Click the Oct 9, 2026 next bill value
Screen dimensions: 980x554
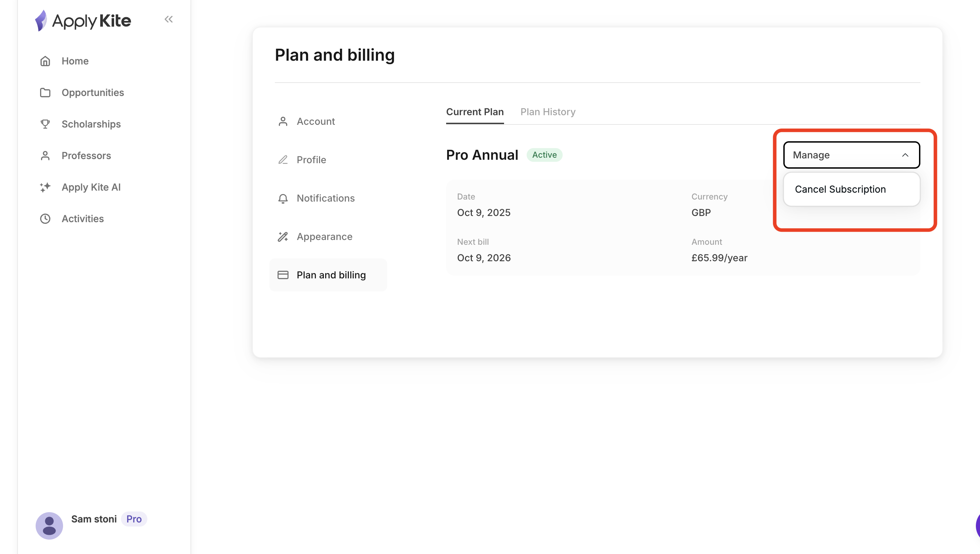484,258
